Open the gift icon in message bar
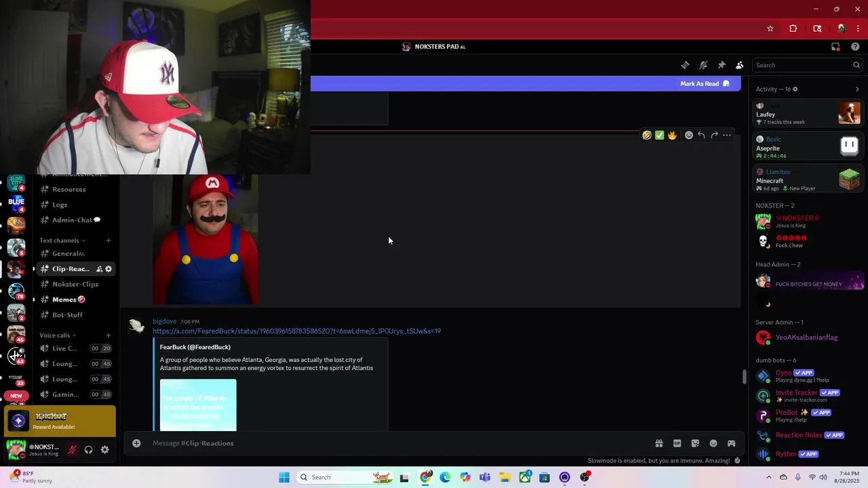 tap(658, 443)
